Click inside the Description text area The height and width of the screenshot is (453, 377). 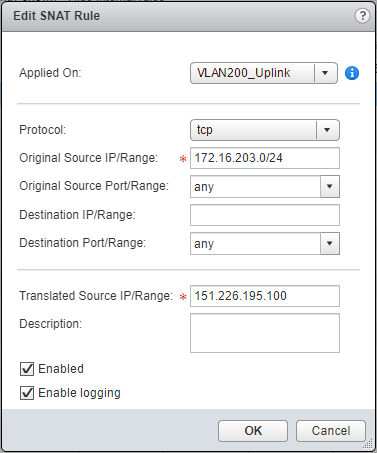coord(265,333)
